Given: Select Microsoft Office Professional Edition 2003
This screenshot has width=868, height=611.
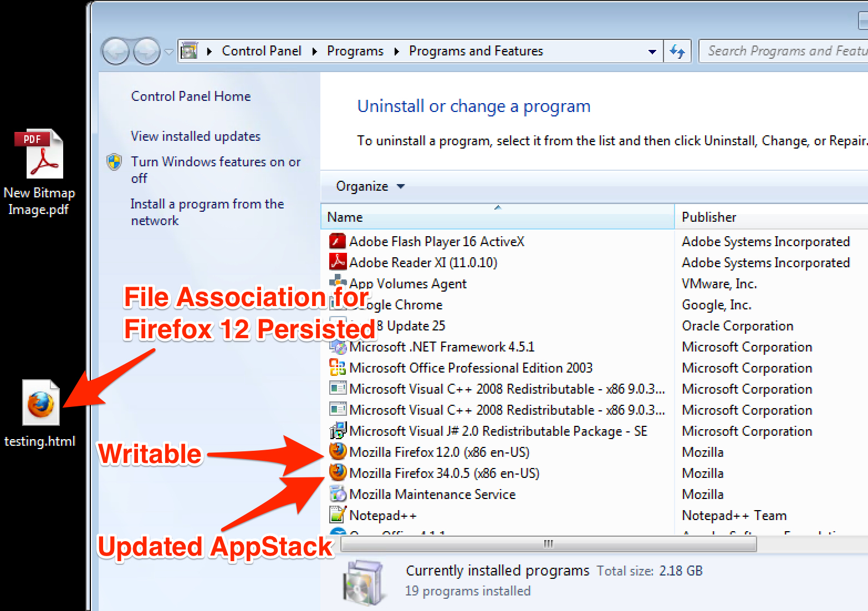Looking at the screenshot, I should [471, 368].
